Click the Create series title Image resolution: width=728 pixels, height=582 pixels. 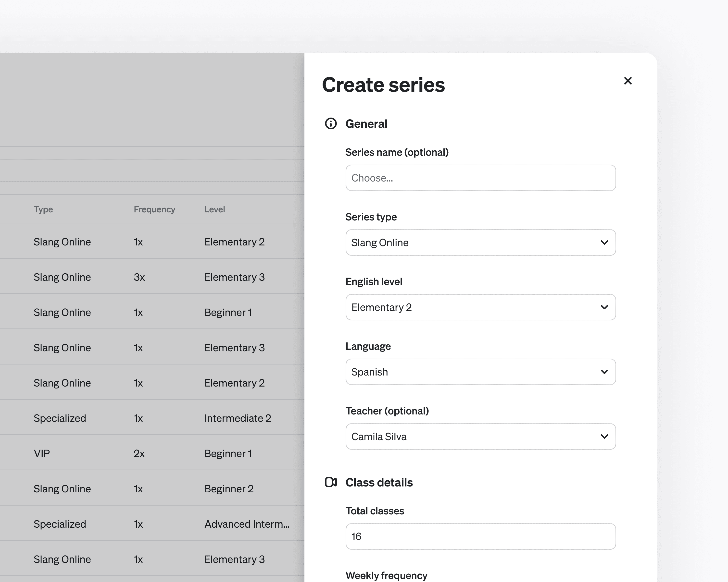383,84
